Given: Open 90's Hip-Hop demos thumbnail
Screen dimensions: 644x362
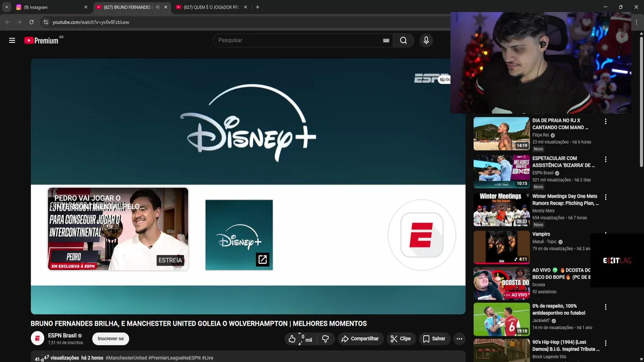Looking at the screenshot, I should [x=502, y=350].
